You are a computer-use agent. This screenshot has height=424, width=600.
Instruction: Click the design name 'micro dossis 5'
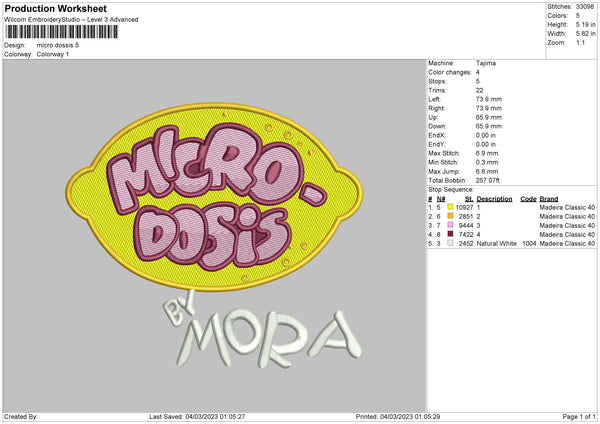[x=58, y=45]
